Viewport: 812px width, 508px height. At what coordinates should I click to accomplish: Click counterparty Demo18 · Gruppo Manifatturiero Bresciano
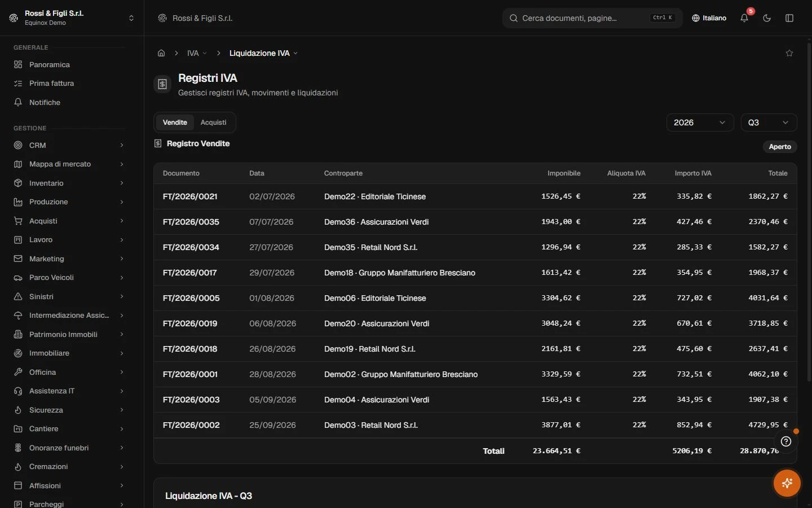point(400,273)
